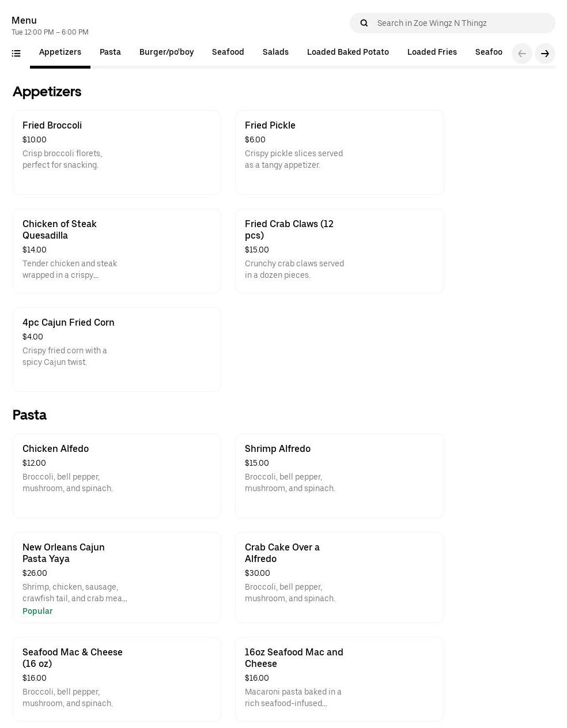The image size is (567, 728).
Task: Open Crab Cake Over a Alfredo
Action: pos(339,577)
